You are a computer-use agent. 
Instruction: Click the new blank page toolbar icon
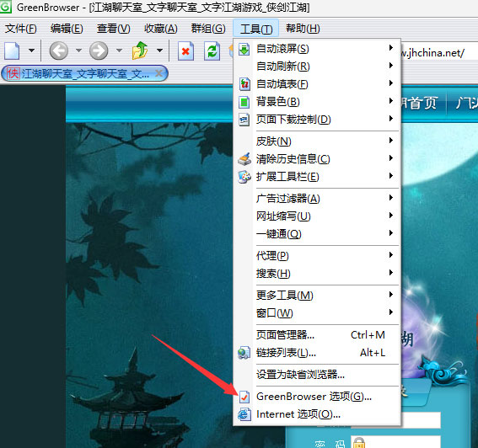[12, 51]
